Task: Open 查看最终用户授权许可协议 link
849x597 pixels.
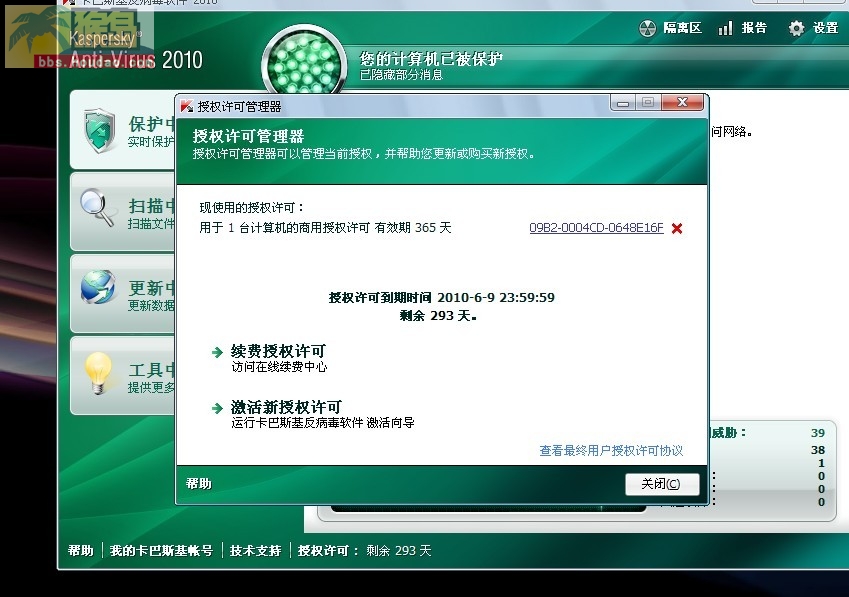Action: (x=611, y=450)
